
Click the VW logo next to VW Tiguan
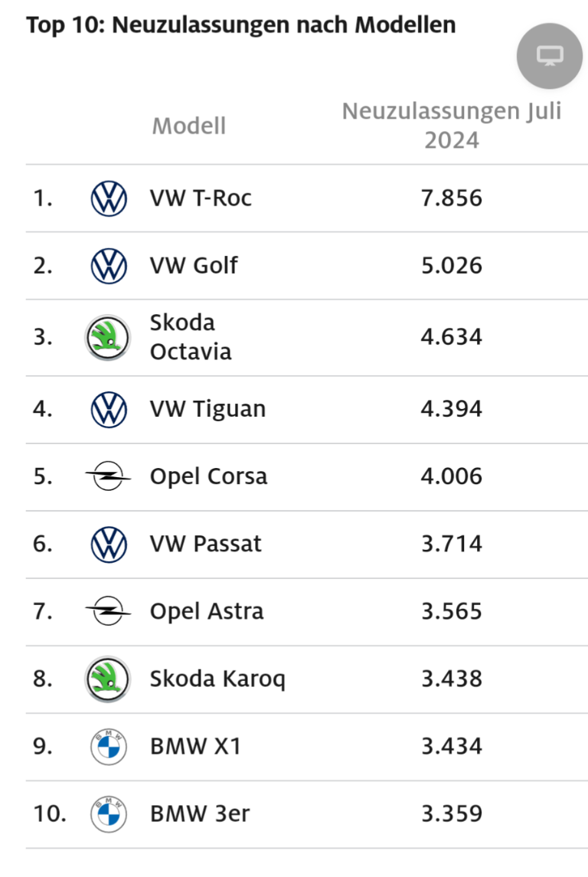click(x=108, y=408)
